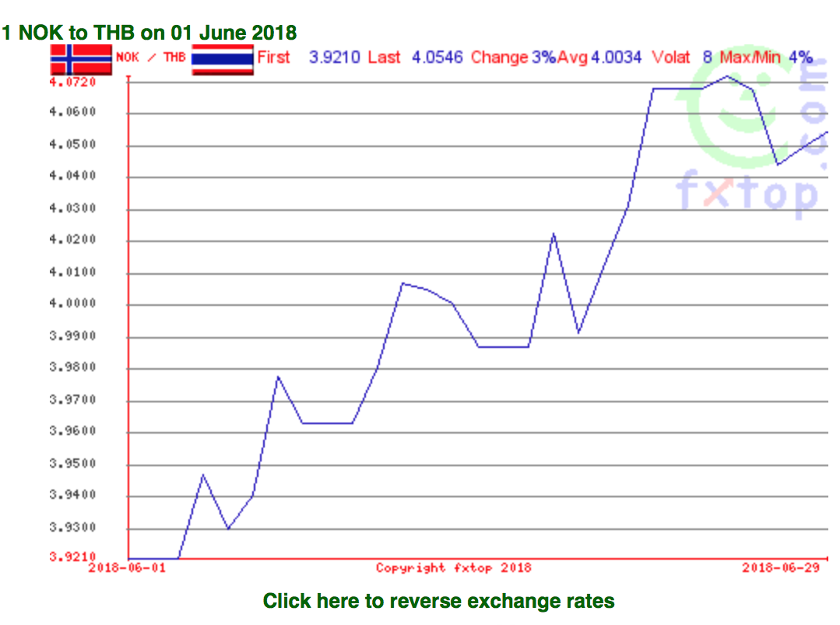
Task: Click the Volat 8 statistic
Action: point(682,58)
